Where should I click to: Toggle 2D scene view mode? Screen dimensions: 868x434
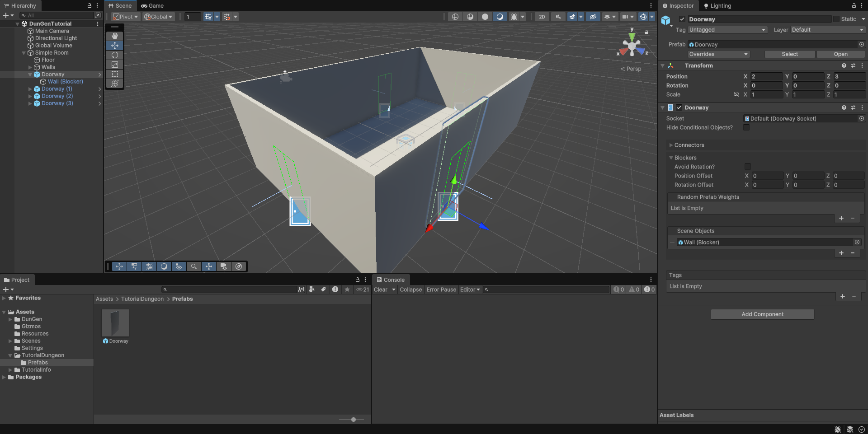click(542, 17)
